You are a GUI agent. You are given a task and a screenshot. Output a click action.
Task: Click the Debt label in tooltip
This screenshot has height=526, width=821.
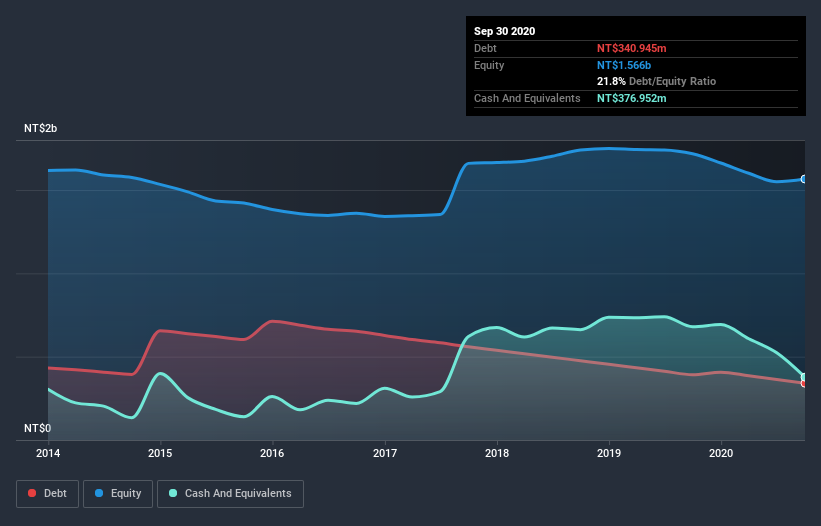485,48
